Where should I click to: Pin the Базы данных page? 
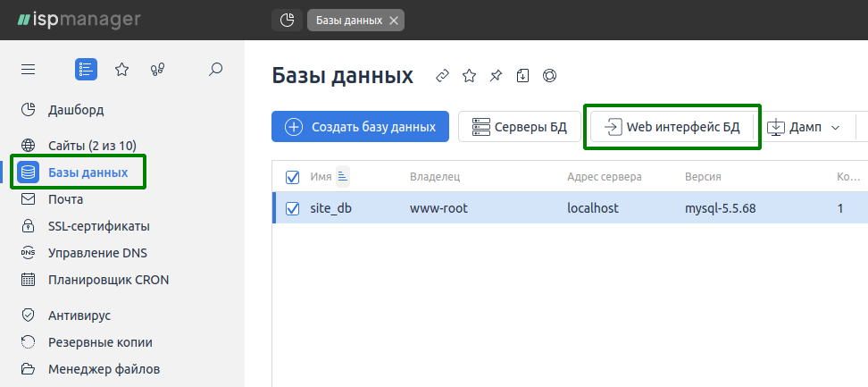coord(496,76)
